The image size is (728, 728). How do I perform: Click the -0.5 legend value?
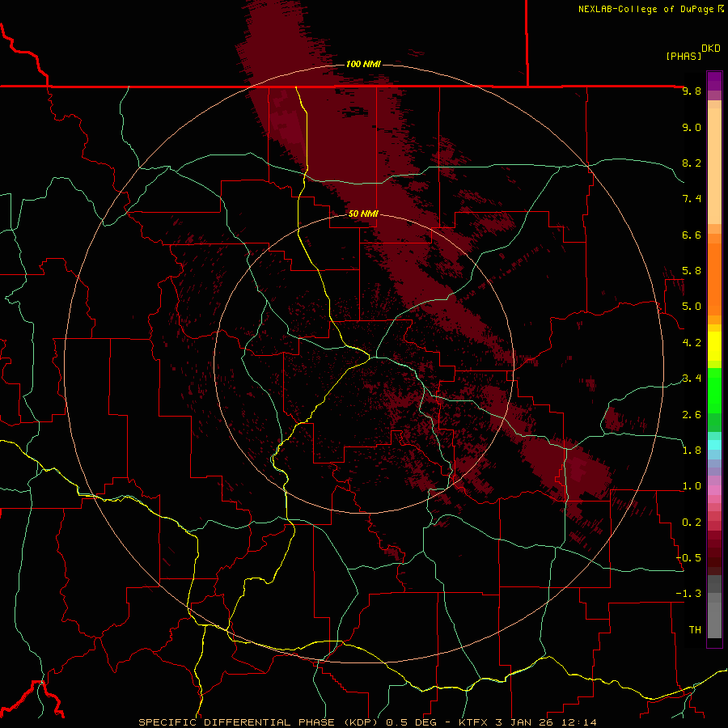688,558
